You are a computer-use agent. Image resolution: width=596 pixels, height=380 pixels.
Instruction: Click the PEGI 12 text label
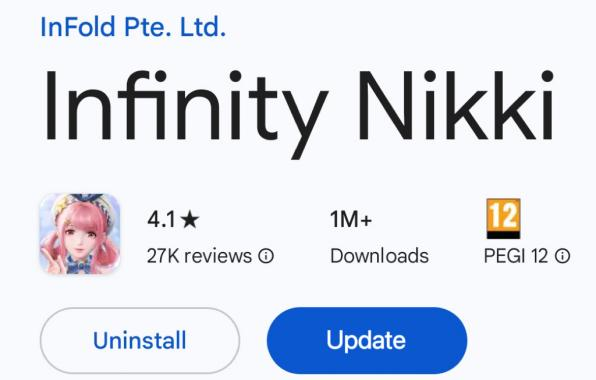click(x=516, y=256)
